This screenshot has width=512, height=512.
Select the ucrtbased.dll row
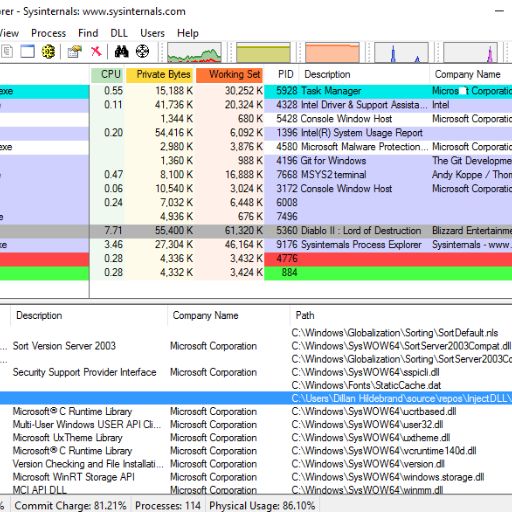tap(256, 411)
